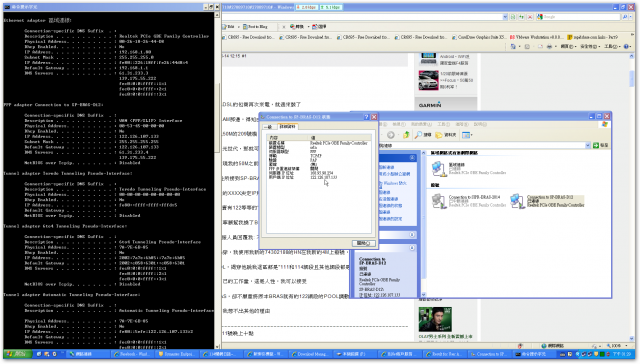
Task: Click the Network Connections side pane scrollbar down arrow
Action: click(423, 294)
